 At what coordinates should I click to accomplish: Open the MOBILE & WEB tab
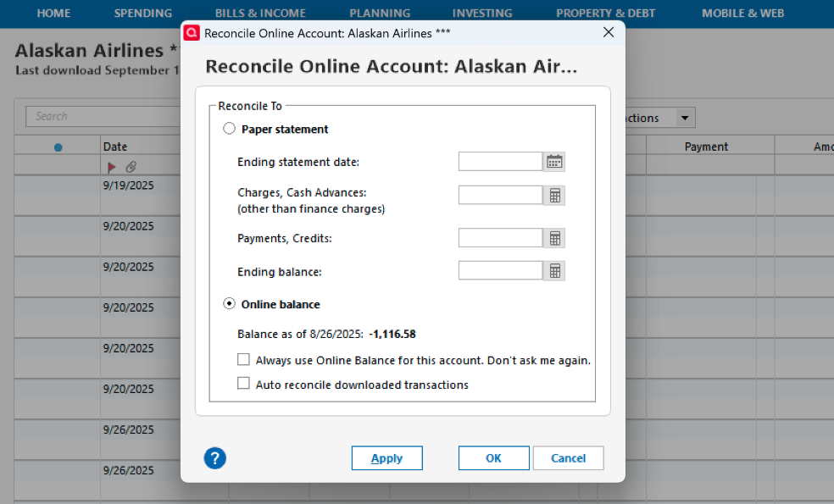743,14
